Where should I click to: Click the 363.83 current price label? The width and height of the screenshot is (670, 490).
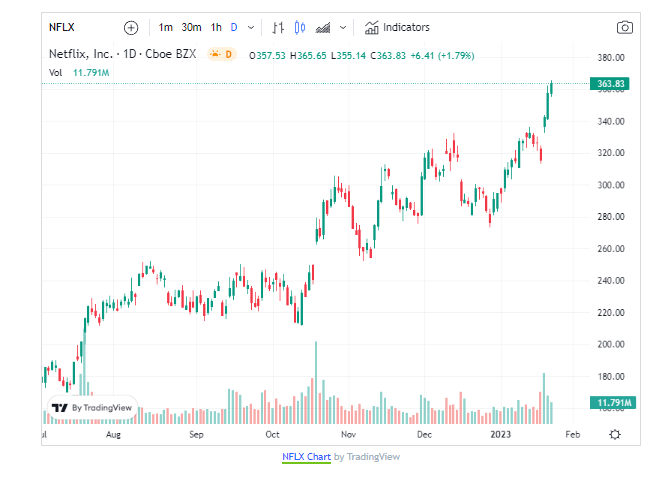tap(610, 83)
